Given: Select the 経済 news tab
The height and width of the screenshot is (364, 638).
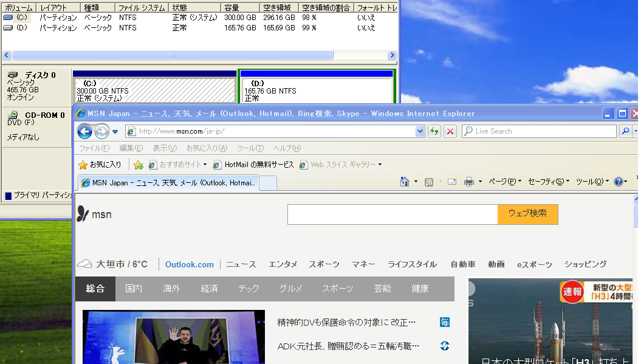Looking at the screenshot, I should [x=209, y=289].
